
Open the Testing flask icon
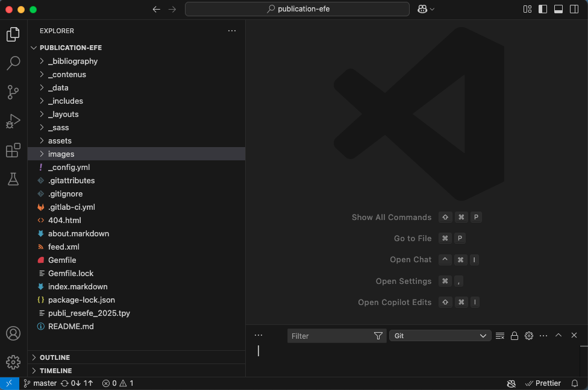click(13, 179)
